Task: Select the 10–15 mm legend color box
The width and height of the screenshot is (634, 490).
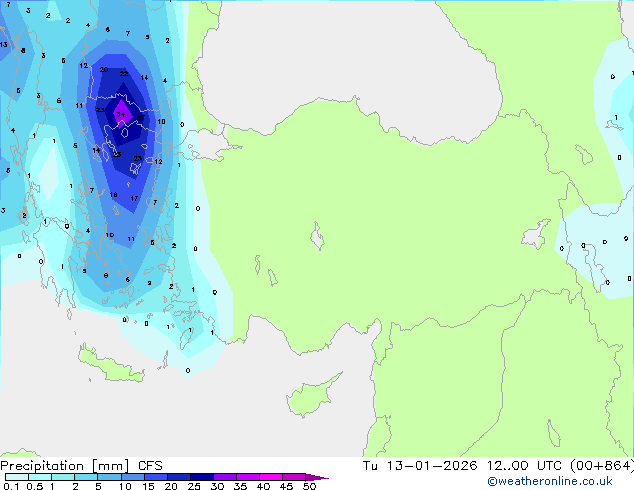Action: tap(132, 477)
